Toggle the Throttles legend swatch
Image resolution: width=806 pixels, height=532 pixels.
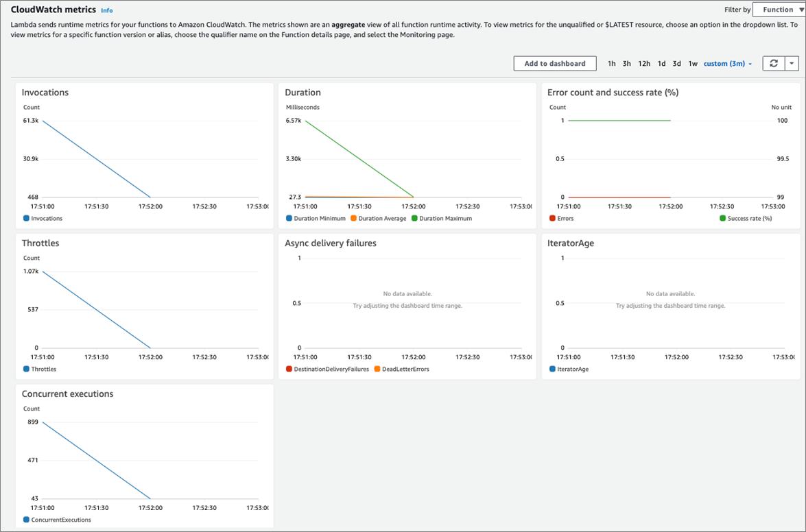pos(26,370)
